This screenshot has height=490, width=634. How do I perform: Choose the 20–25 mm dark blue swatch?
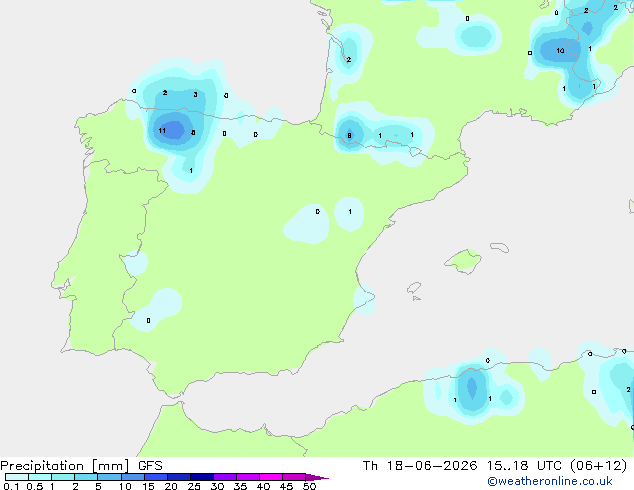(x=179, y=477)
